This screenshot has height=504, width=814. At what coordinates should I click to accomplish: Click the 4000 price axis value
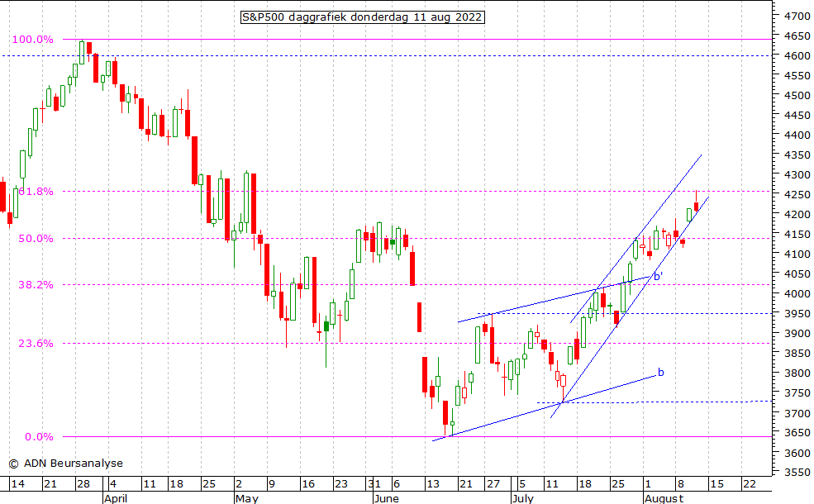[797, 294]
